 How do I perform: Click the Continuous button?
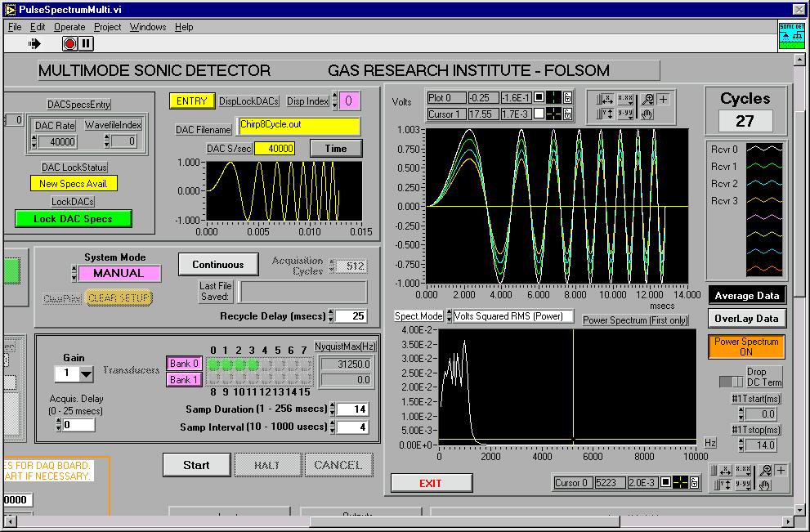(218, 265)
